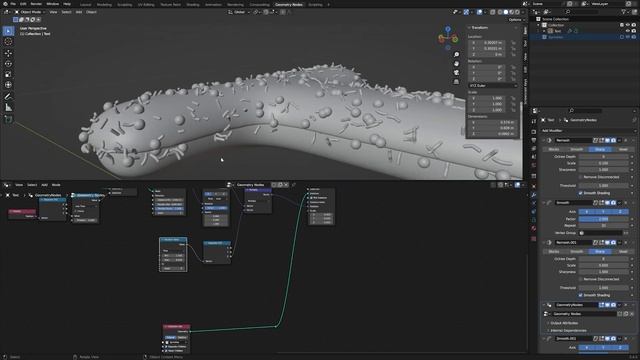640x360 pixels.
Task: Open the viewport Object menu button
Action: point(91,12)
